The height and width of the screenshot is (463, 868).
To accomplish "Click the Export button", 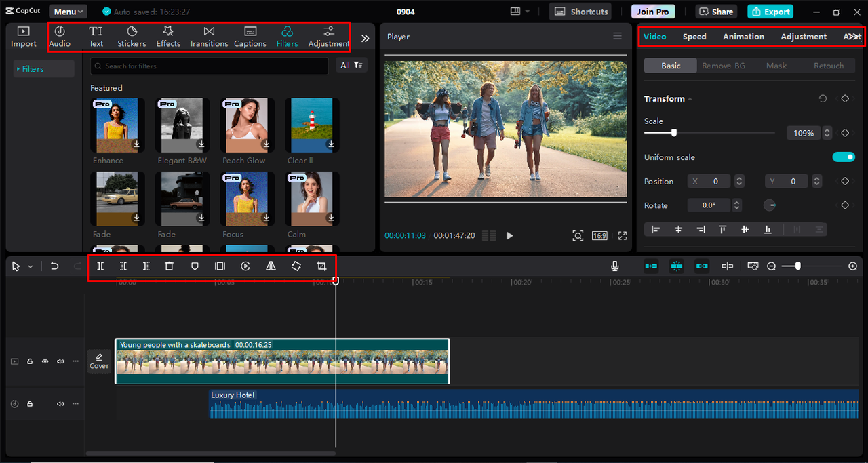I will (770, 12).
